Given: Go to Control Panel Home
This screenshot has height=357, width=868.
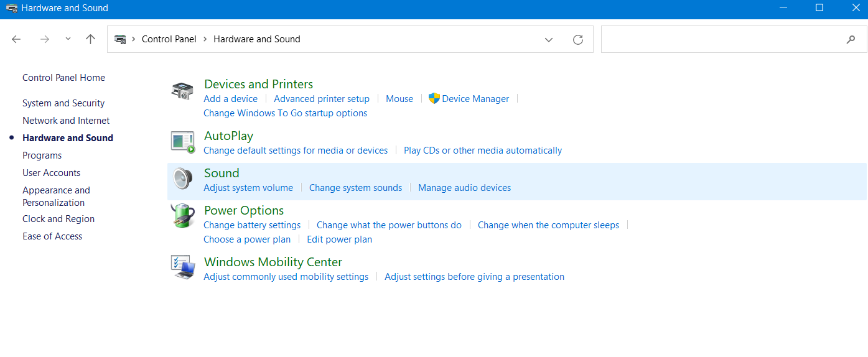Looking at the screenshot, I should (x=63, y=78).
